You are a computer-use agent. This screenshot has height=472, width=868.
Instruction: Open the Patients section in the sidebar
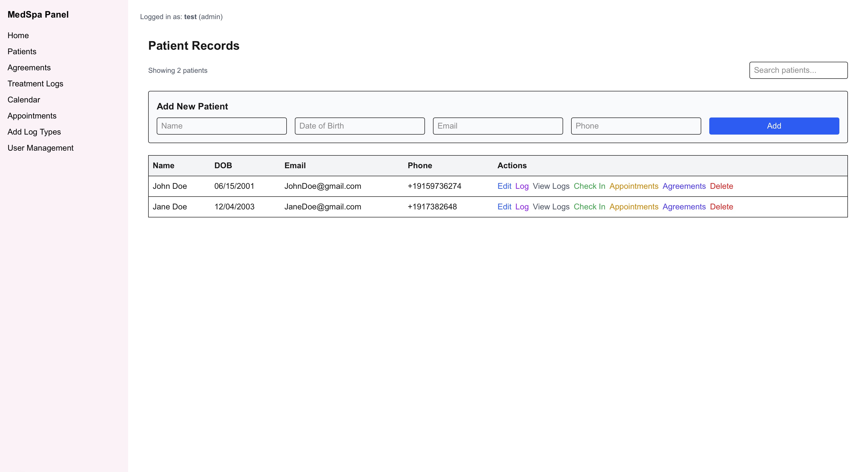pyautogui.click(x=22, y=51)
